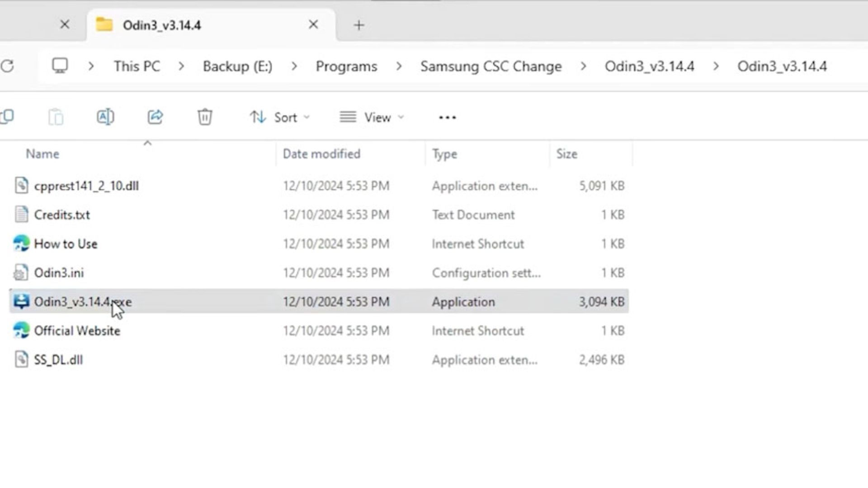Click the PC monitor icon in address bar
Screen dimensions: 868x488
pos(60,66)
